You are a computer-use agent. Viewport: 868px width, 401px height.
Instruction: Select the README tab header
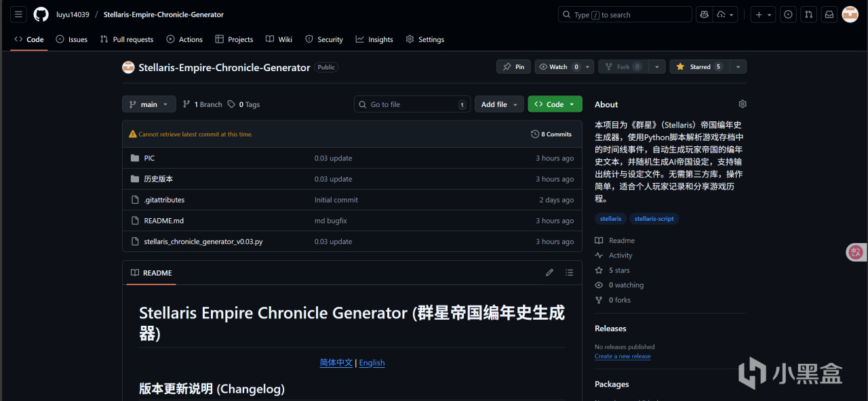[151, 273]
